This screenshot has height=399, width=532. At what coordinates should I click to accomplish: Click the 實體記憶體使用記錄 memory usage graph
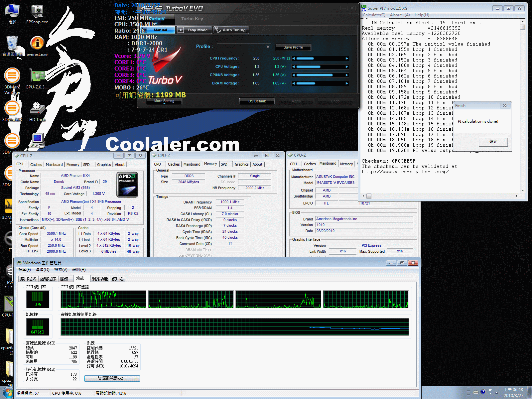click(235, 327)
